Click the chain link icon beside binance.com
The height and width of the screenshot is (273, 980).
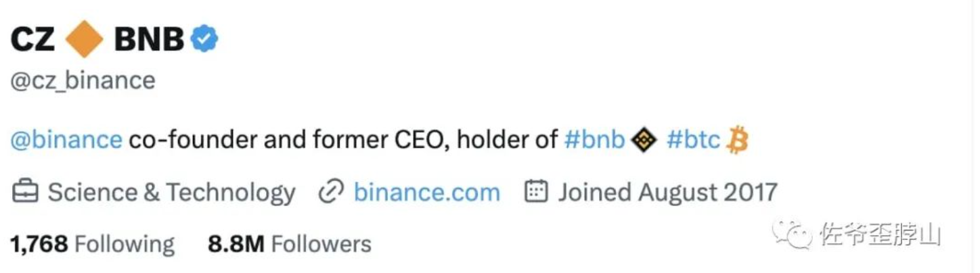[x=332, y=193]
